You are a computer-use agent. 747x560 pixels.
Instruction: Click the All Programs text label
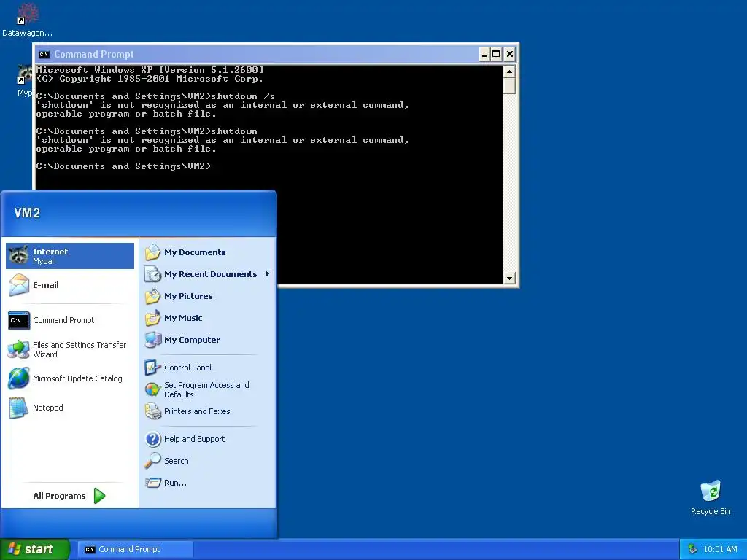tap(59, 496)
